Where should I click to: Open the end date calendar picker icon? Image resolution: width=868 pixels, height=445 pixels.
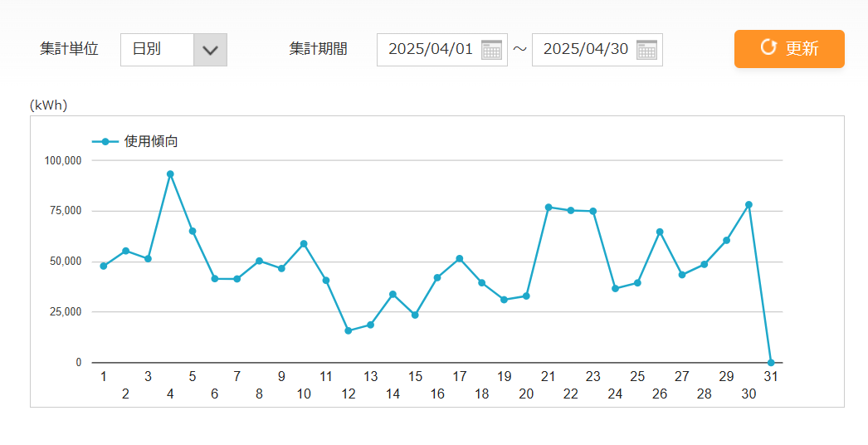pos(646,50)
